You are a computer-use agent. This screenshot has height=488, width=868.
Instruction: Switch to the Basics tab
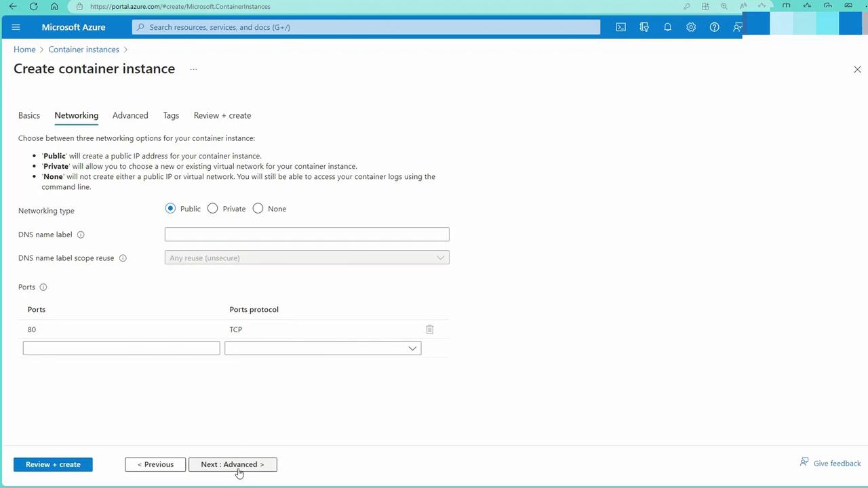[29, 115]
